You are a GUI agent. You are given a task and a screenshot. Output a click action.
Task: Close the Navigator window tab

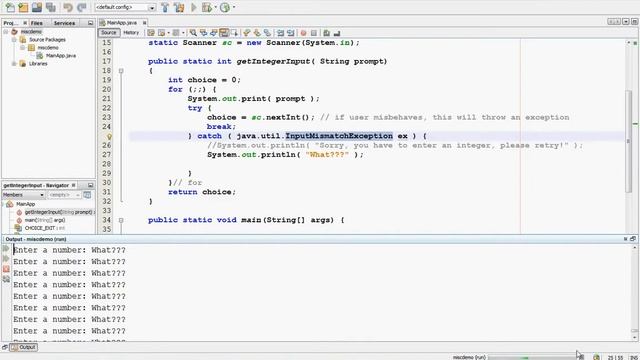point(73,185)
